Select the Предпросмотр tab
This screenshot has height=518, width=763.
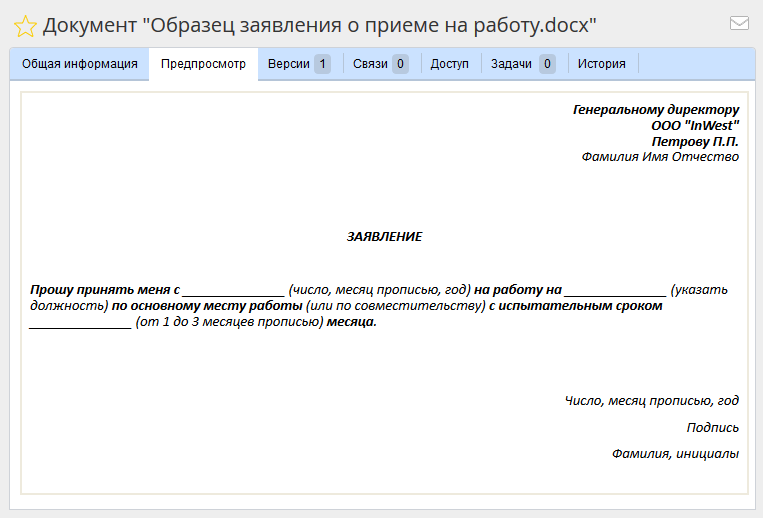pos(203,64)
